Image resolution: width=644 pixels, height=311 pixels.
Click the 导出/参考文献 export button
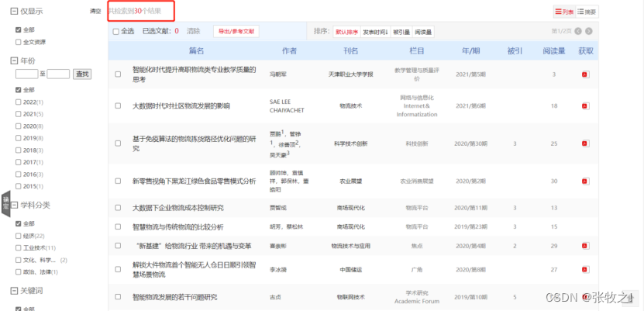click(x=236, y=31)
